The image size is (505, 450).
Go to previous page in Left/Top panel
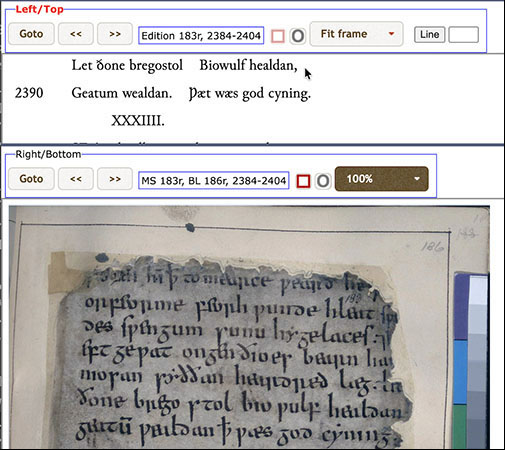click(76, 34)
